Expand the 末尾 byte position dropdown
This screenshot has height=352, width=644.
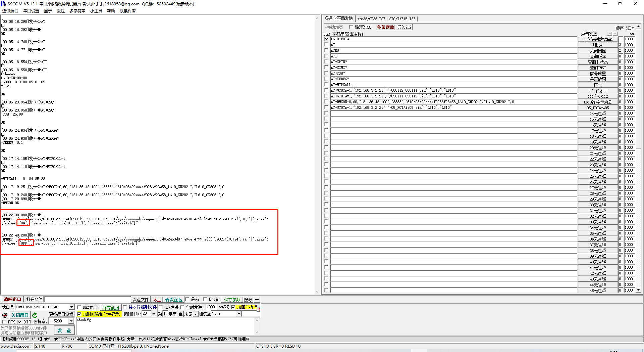point(196,314)
